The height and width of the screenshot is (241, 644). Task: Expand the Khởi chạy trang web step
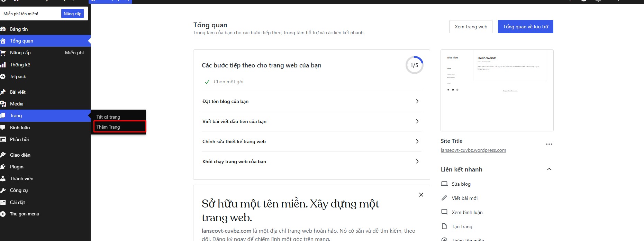tap(311, 161)
